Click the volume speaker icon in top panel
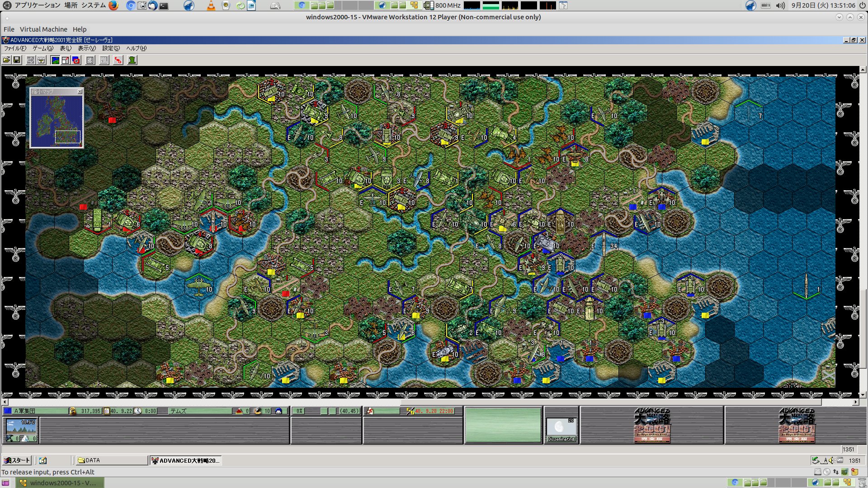 780,5
